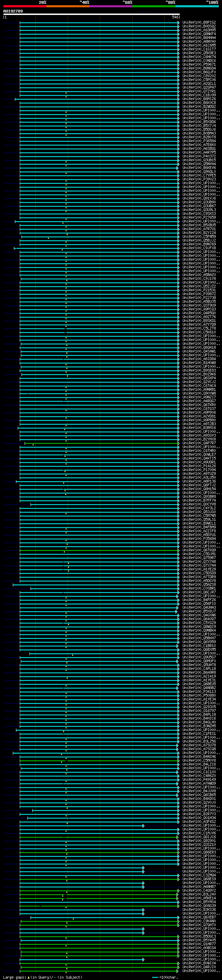Viewport: 222px width, 980px height.
Task: Click the label UniRef100_Q91VJ6
Action: tap(199, 198)
